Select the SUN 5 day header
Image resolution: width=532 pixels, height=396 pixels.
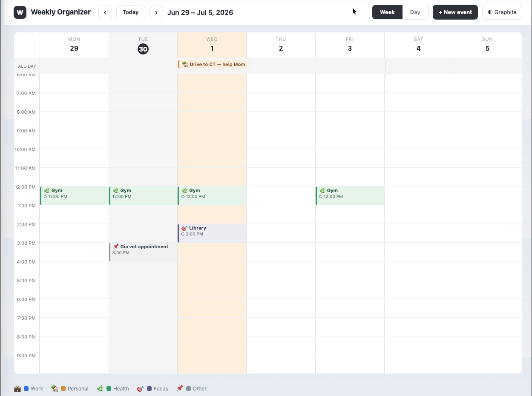point(487,45)
